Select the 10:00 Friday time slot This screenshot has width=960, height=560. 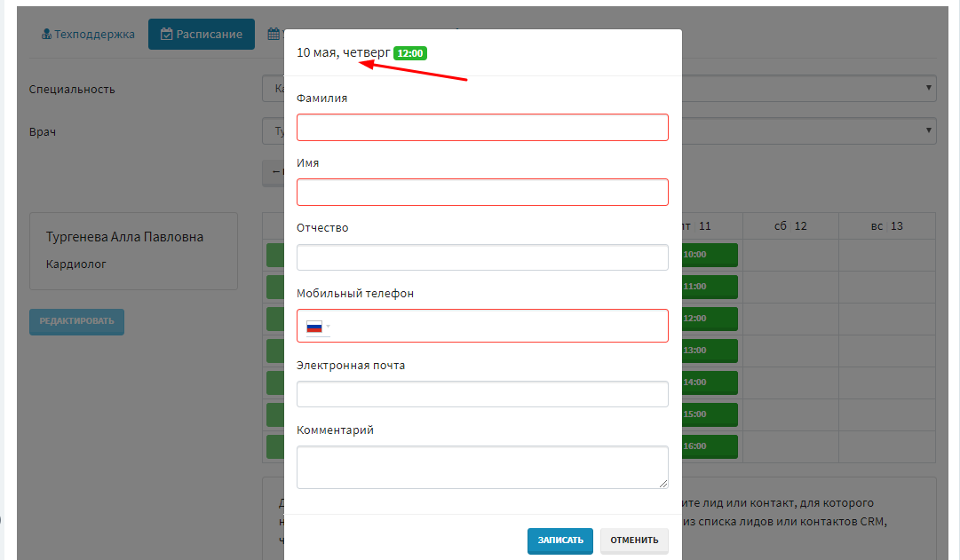[709, 255]
